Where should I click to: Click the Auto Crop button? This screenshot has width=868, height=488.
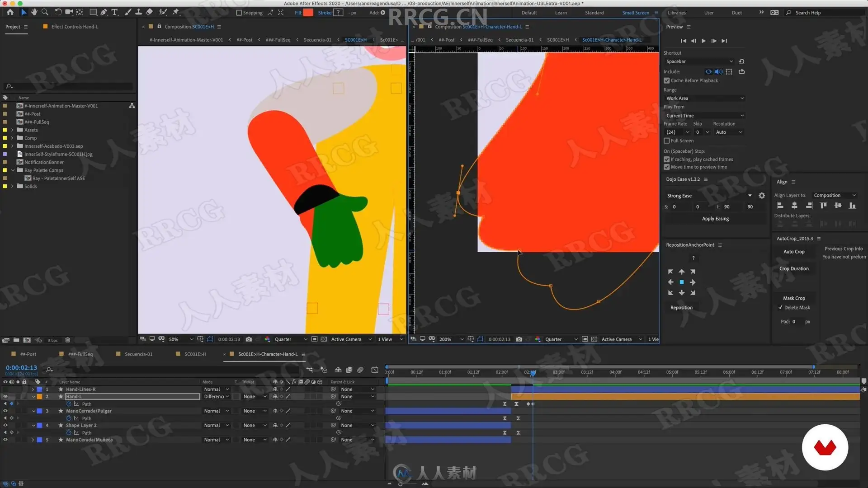tap(793, 252)
